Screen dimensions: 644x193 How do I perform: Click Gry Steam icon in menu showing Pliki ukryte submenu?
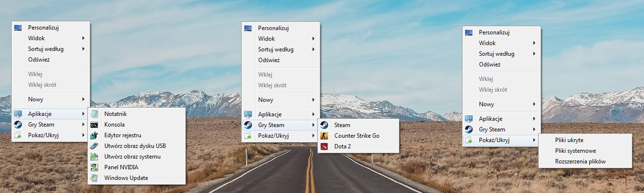coord(469,129)
